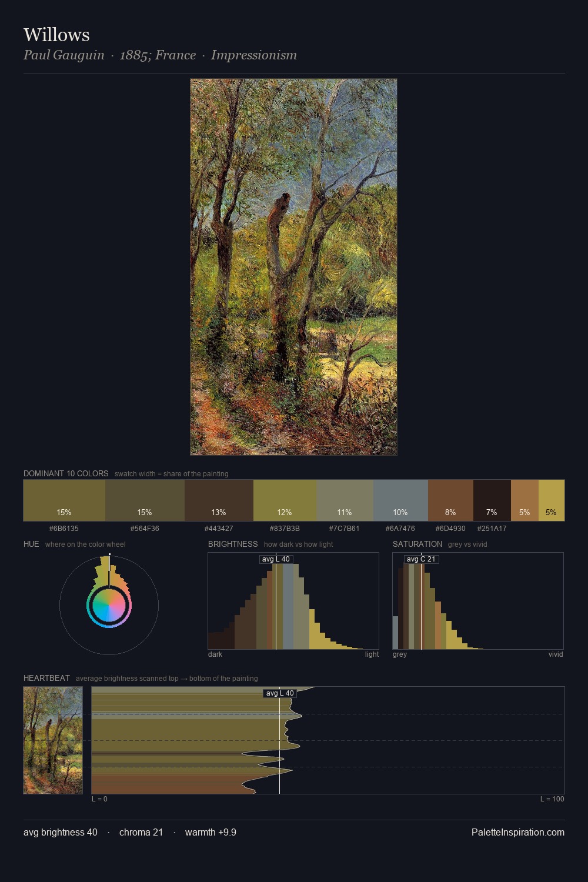Pick the 5% tan-orange swatch
The height and width of the screenshot is (882, 588).
coord(524,500)
